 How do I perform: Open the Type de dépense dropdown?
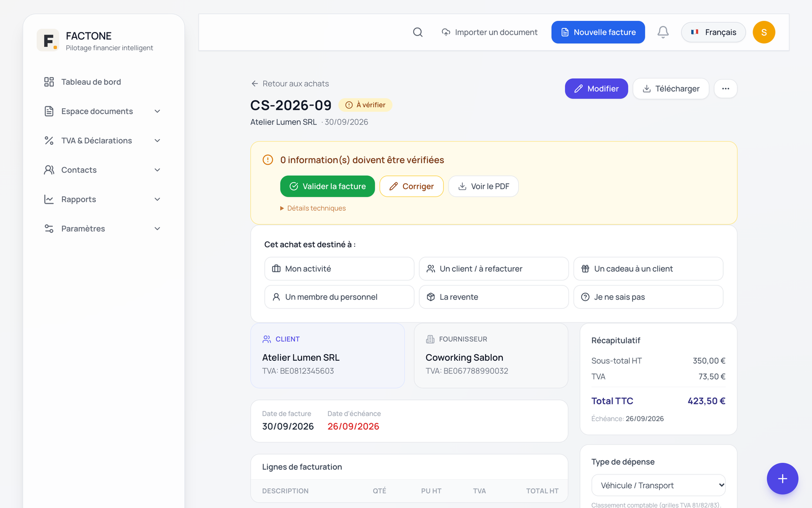[658, 485]
